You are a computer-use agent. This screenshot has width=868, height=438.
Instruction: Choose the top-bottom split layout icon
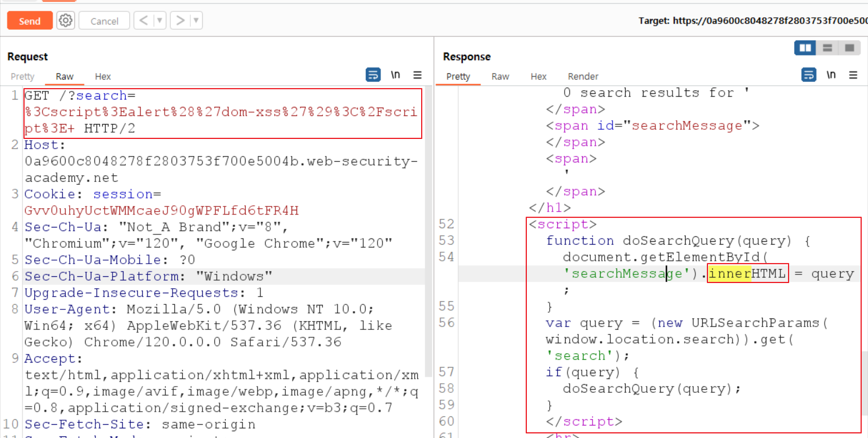coord(827,48)
